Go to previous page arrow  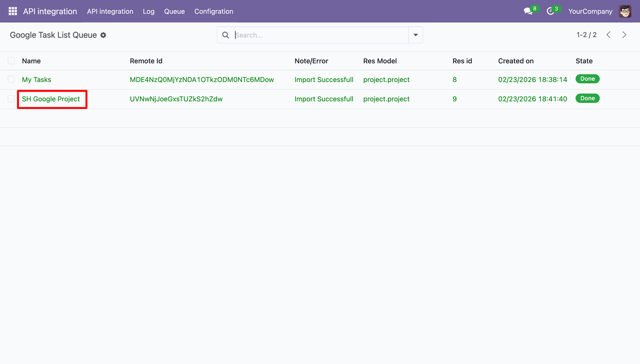click(x=608, y=35)
